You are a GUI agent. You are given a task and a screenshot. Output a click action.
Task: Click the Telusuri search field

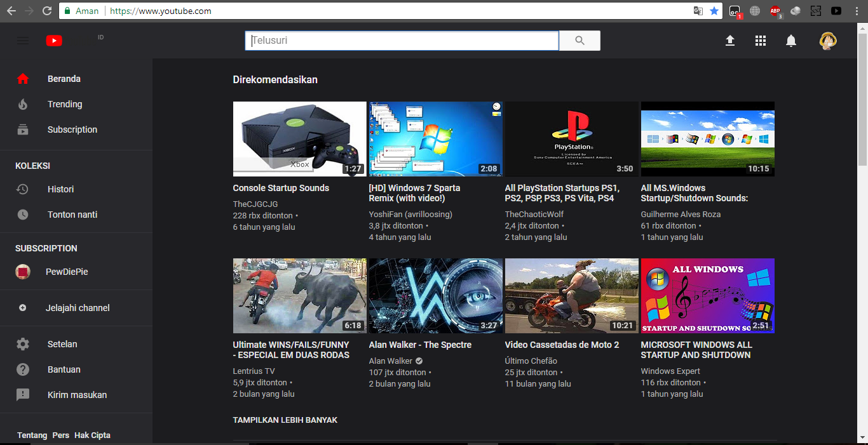point(402,41)
